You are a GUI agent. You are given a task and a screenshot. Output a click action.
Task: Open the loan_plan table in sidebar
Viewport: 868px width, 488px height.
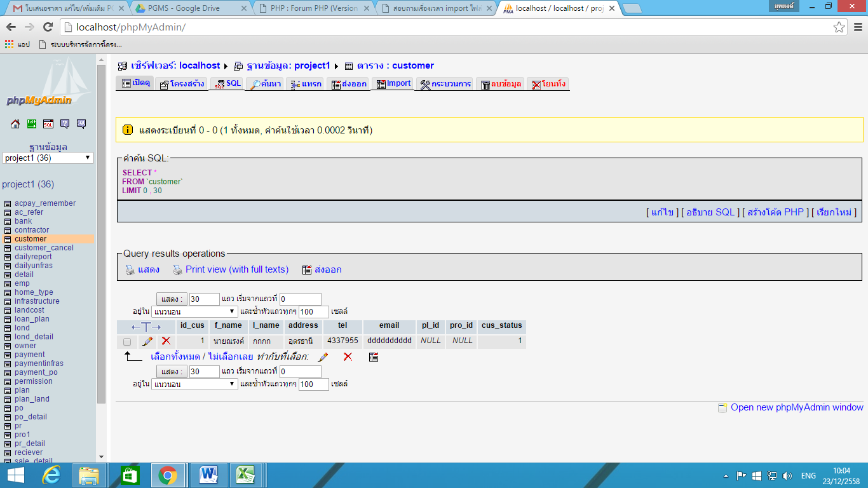(32, 319)
